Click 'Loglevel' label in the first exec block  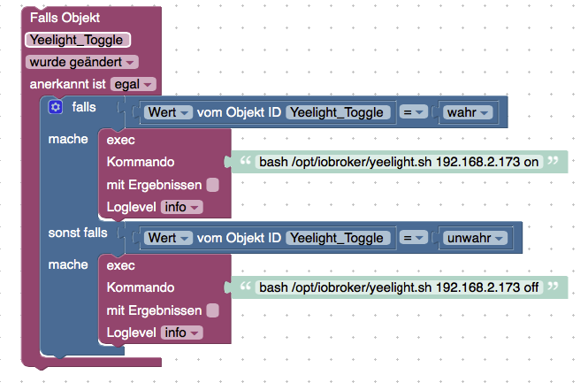coord(132,207)
